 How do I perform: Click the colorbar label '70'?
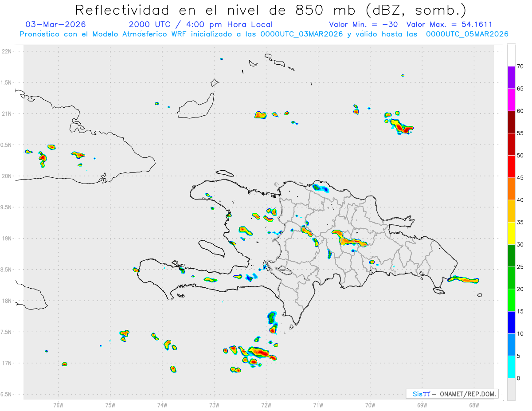tap(520, 67)
